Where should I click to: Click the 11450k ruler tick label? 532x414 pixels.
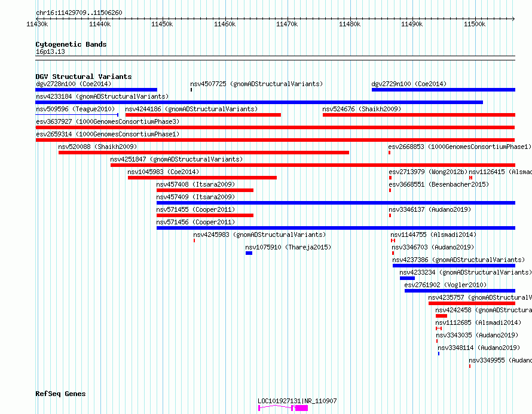(x=162, y=25)
